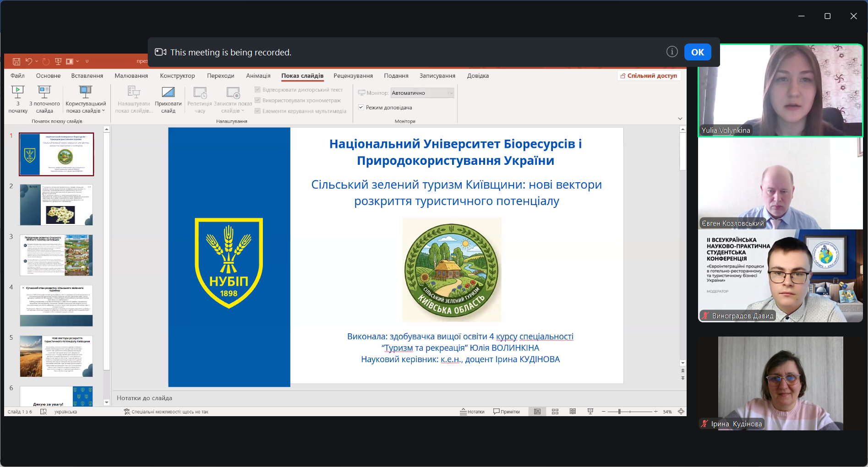868x467 pixels.
Task: Click the Undo arrow icon
Action: click(x=29, y=61)
